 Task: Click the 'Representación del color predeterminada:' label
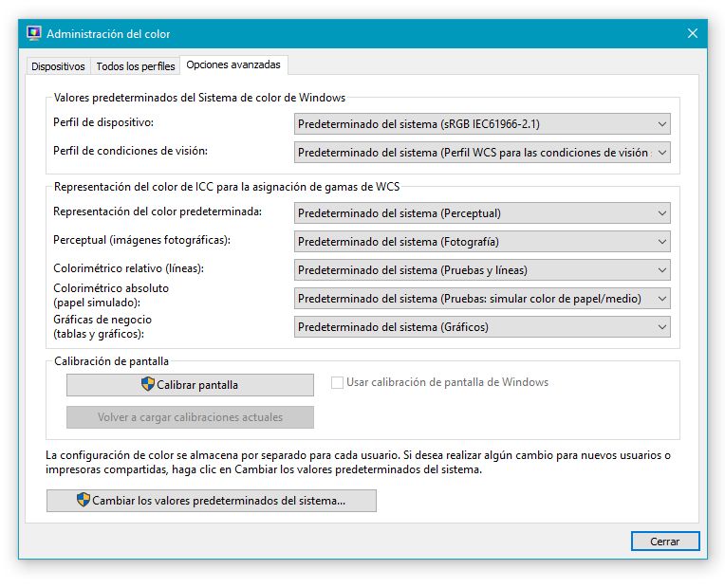[x=158, y=211]
